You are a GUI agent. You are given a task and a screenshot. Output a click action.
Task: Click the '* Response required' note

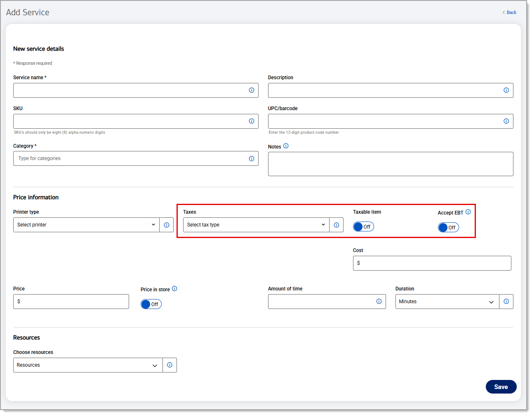click(x=33, y=63)
